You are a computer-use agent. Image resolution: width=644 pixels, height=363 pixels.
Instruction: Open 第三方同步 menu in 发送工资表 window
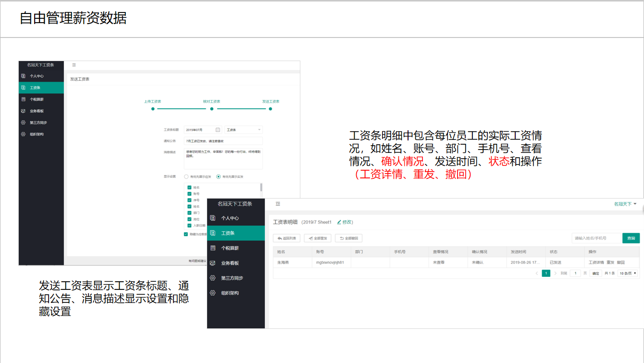41,123
